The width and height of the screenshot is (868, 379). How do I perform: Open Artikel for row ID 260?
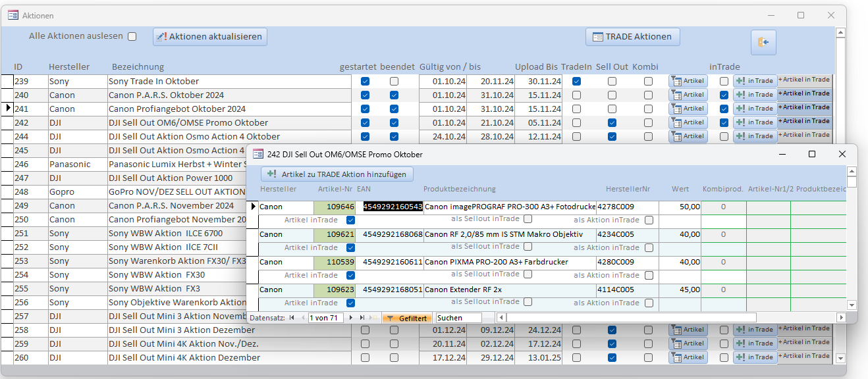click(688, 357)
